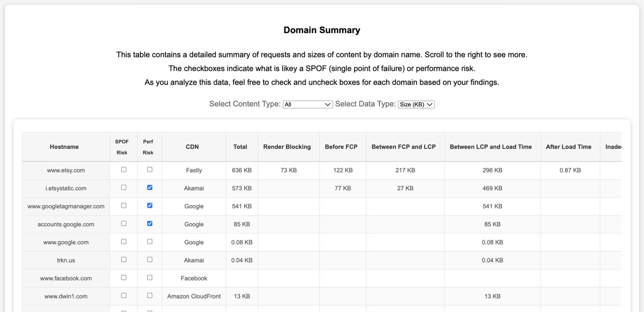Check SPOF Risk for www.etsy.com
Image resolution: width=644 pixels, height=312 pixels.
click(x=123, y=170)
